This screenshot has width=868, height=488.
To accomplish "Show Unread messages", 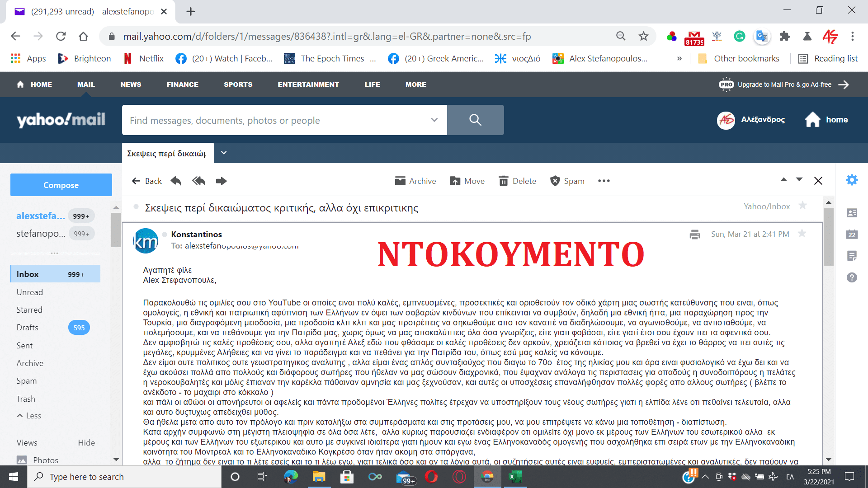I will tap(30, 292).
